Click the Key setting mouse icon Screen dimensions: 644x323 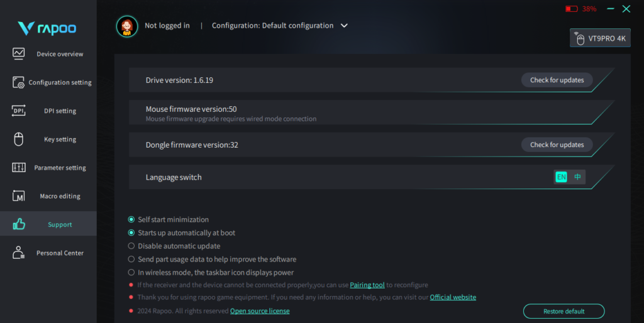click(19, 139)
